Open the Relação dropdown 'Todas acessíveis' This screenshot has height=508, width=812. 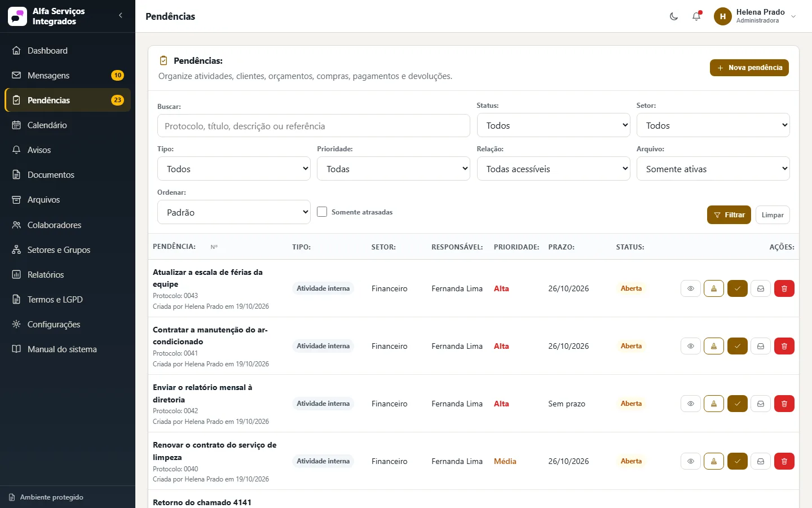point(554,169)
